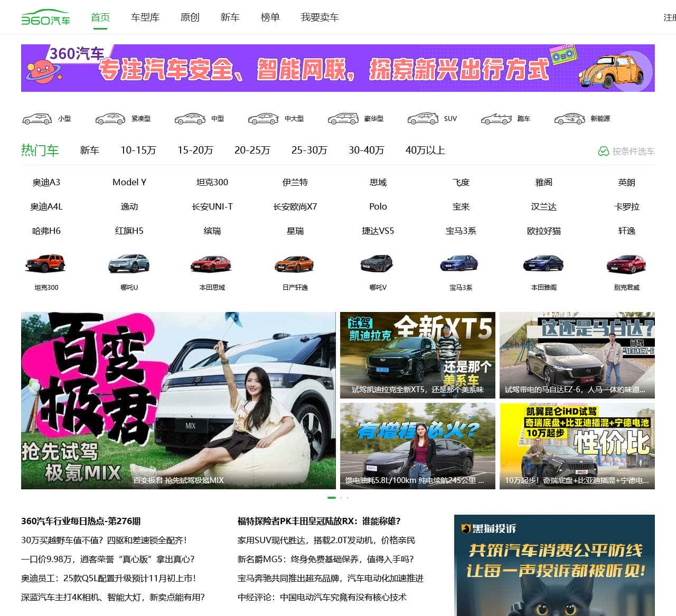Open the 我要卖车 menu item

[320, 17]
